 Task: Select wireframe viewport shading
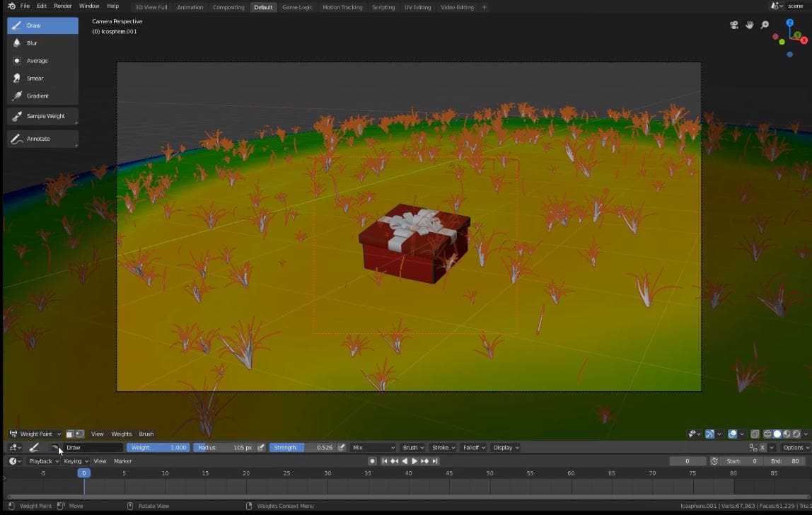[767, 434]
